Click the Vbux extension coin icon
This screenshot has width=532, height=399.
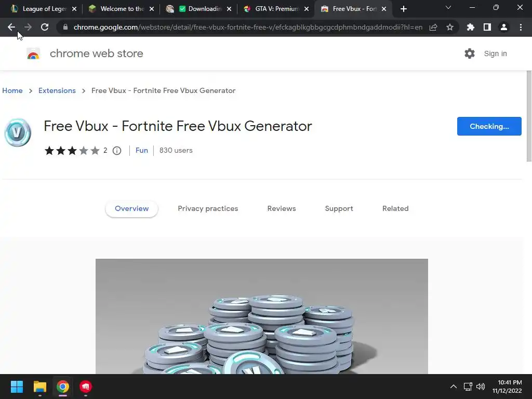point(18,132)
